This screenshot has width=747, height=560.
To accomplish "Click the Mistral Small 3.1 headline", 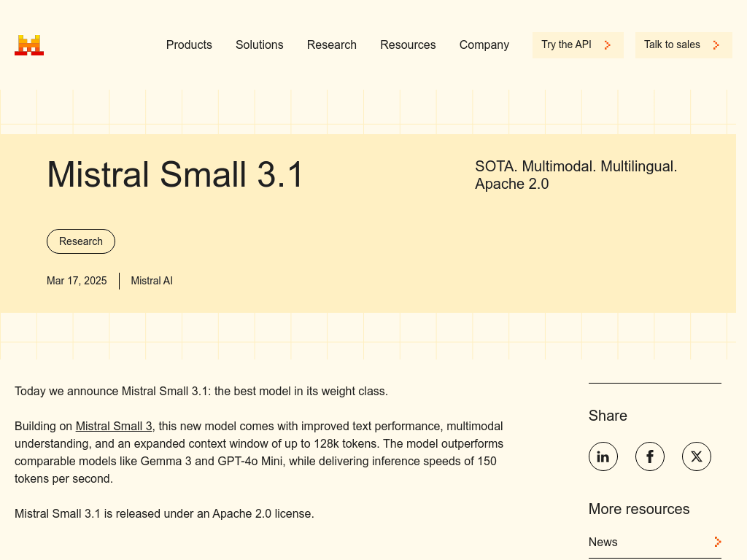I will coord(175,175).
